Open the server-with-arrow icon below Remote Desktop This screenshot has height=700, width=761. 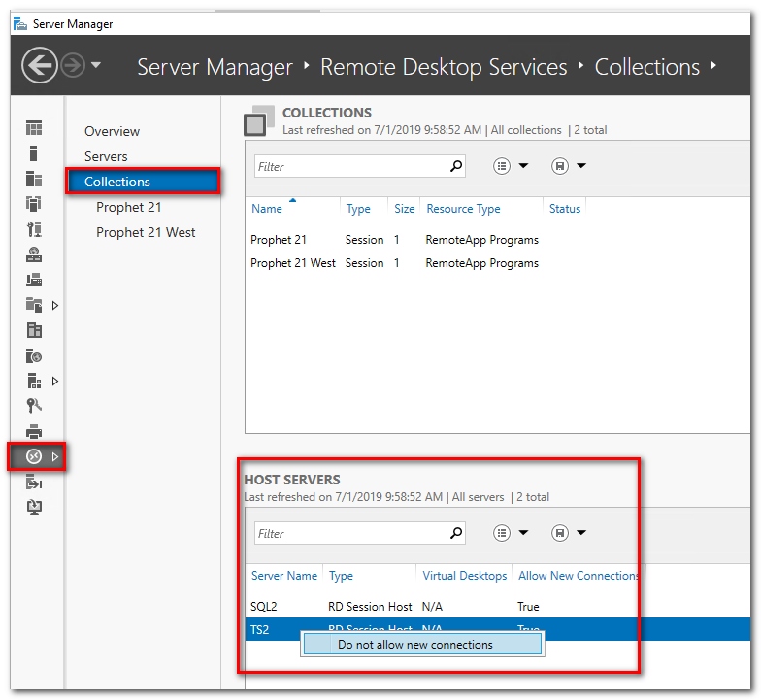[34, 483]
